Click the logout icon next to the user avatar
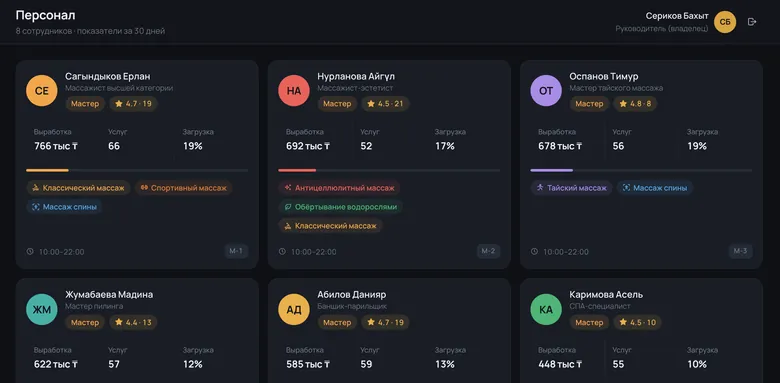780x383 pixels. 752,22
